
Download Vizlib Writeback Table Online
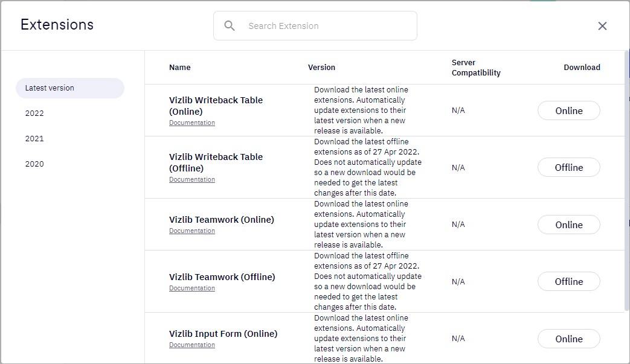click(x=568, y=110)
